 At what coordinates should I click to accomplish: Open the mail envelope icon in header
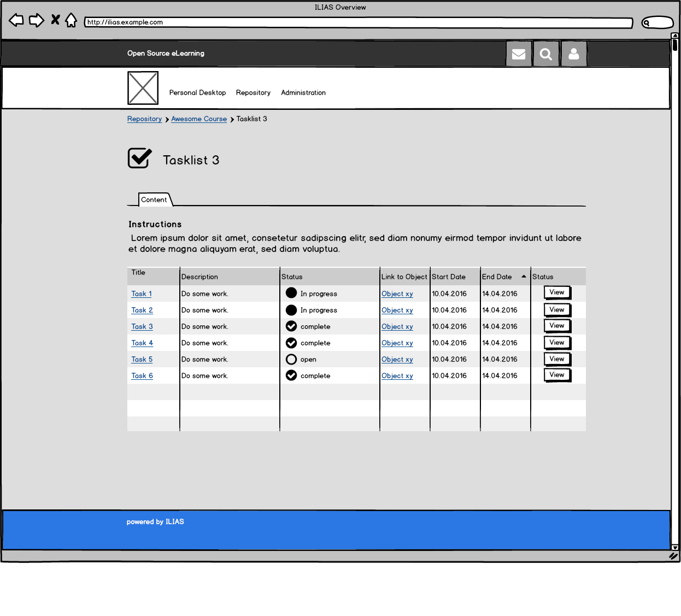pyautogui.click(x=518, y=54)
